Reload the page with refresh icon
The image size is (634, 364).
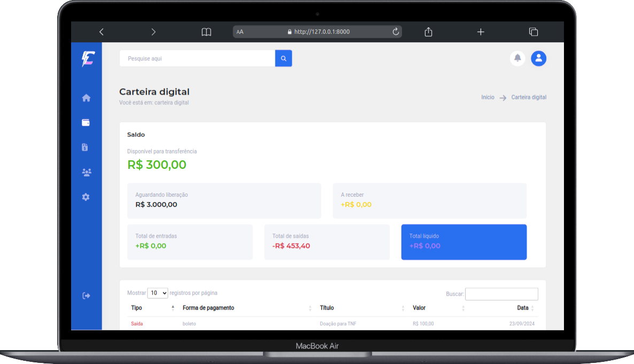pyautogui.click(x=396, y=32)
